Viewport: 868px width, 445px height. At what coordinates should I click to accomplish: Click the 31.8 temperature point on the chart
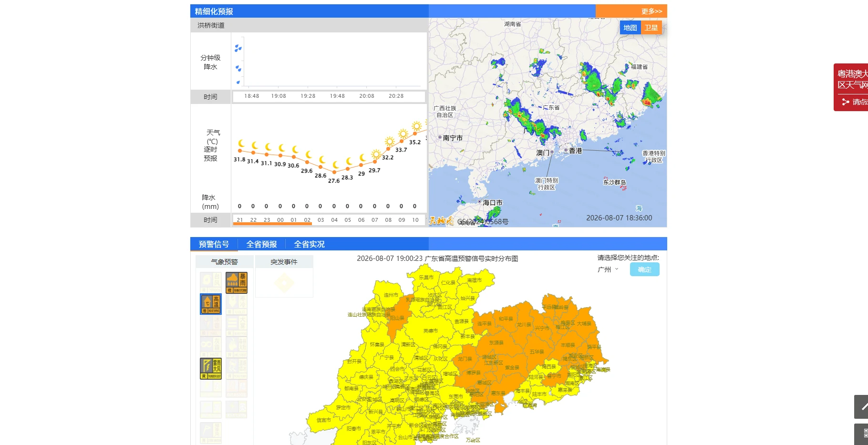(239, 151)
